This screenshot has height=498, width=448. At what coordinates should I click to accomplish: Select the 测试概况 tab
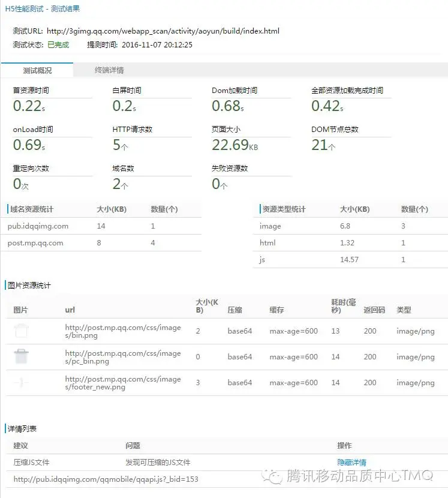click(37, 70)
